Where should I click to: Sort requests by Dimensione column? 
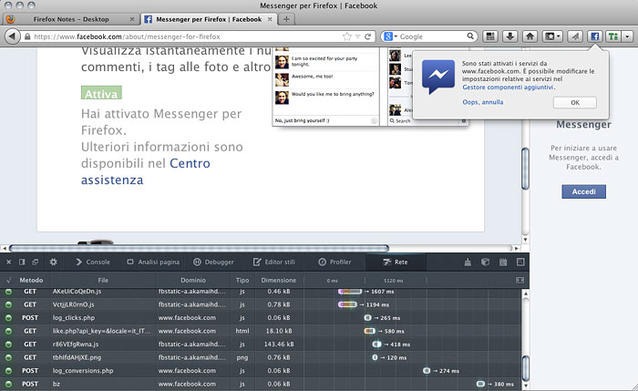279,280
